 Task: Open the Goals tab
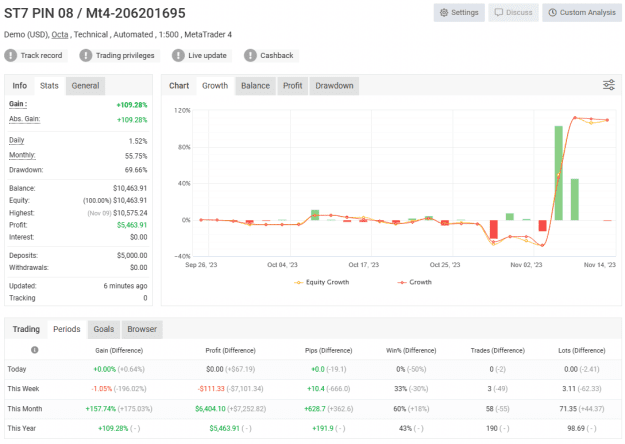tap(104, 329)
